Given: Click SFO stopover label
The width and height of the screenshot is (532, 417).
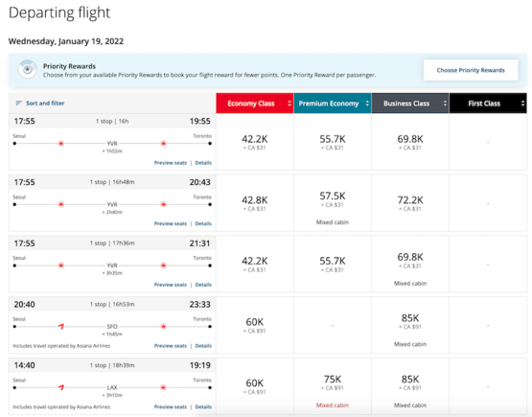Looking at the screenshot, I should click(112, 326).
